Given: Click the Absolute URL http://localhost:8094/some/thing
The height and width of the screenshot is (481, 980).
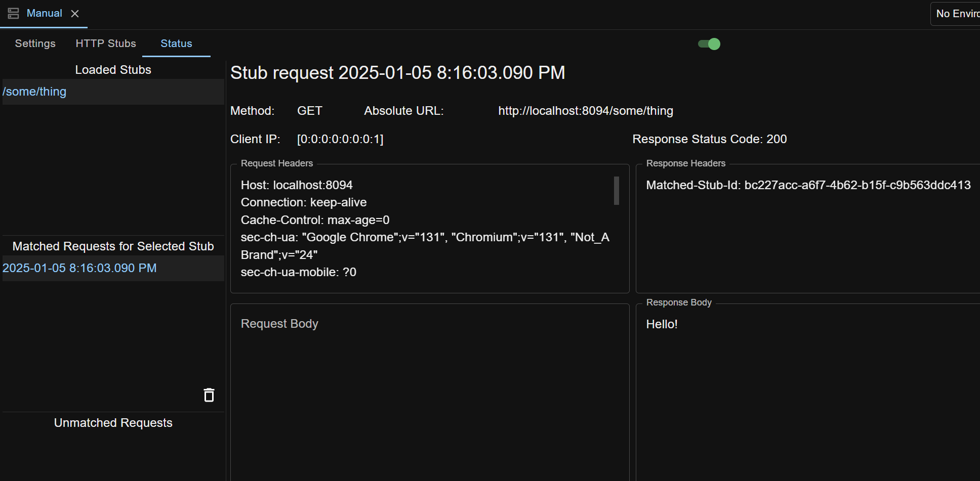Looking at the screenshot, I should (x=586, y=111).
